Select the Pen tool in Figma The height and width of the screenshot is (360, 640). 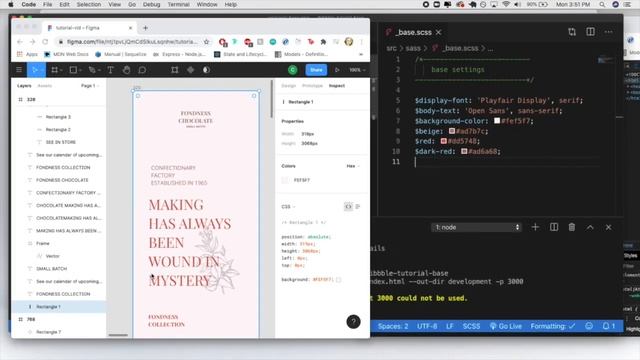[x=92, y=70]
